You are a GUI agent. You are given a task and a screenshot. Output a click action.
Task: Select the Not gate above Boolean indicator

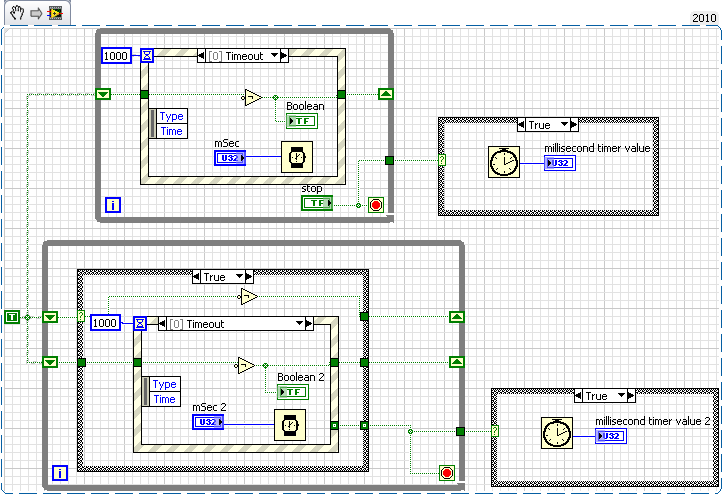(x=251, y=97)
